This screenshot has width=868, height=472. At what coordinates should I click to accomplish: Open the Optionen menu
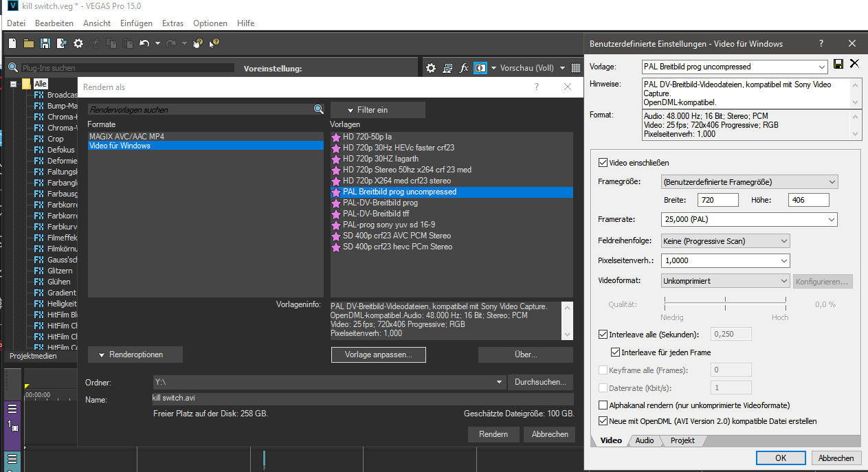point(210,23)
